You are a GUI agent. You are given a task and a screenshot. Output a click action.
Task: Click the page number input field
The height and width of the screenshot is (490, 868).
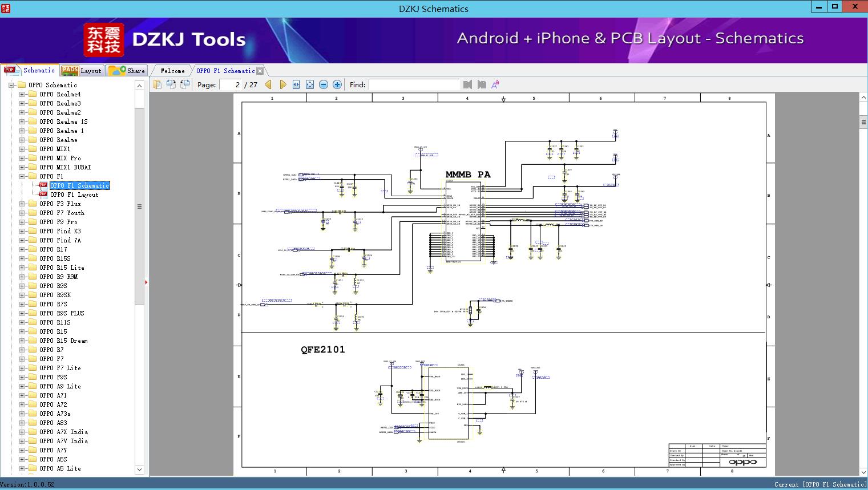pyautogui.click(x=231, y=84)
